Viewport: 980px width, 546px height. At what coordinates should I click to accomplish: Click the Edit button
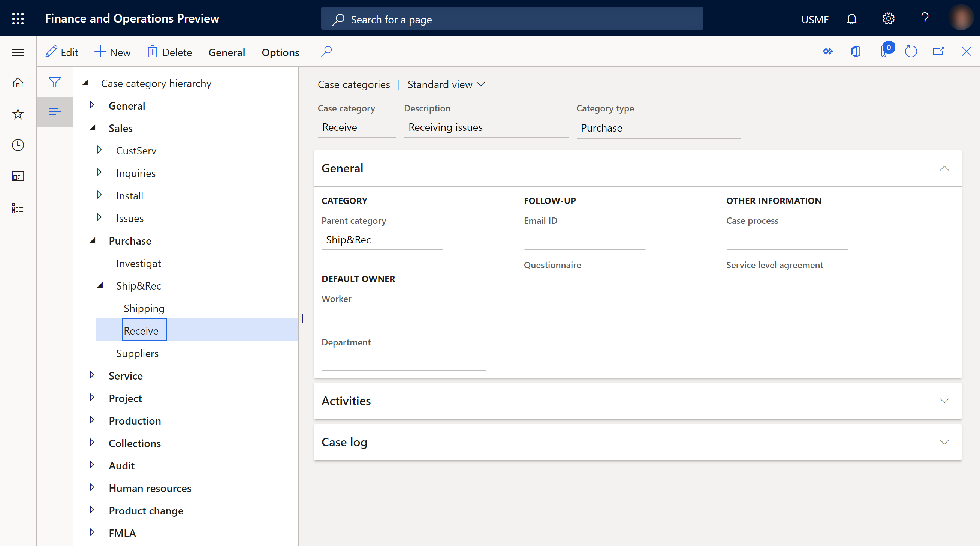[61, 52]
